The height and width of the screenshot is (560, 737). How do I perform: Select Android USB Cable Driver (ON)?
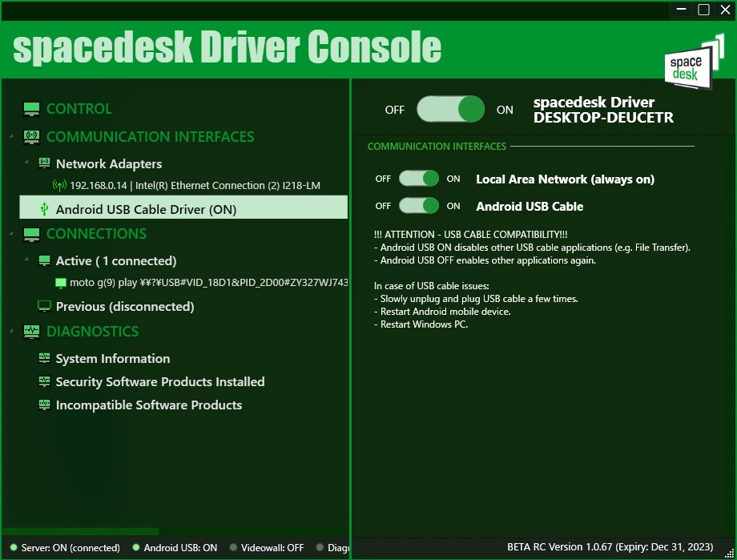(183, 207)
